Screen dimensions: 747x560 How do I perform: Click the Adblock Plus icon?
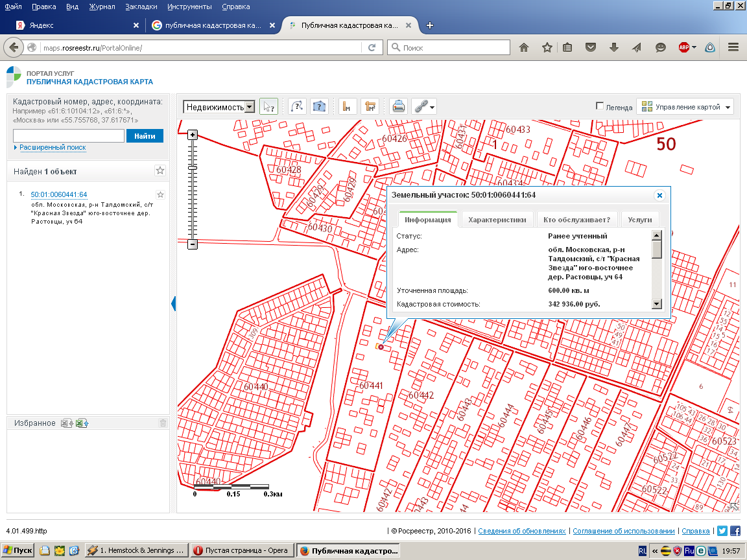(x=684, y=47)
